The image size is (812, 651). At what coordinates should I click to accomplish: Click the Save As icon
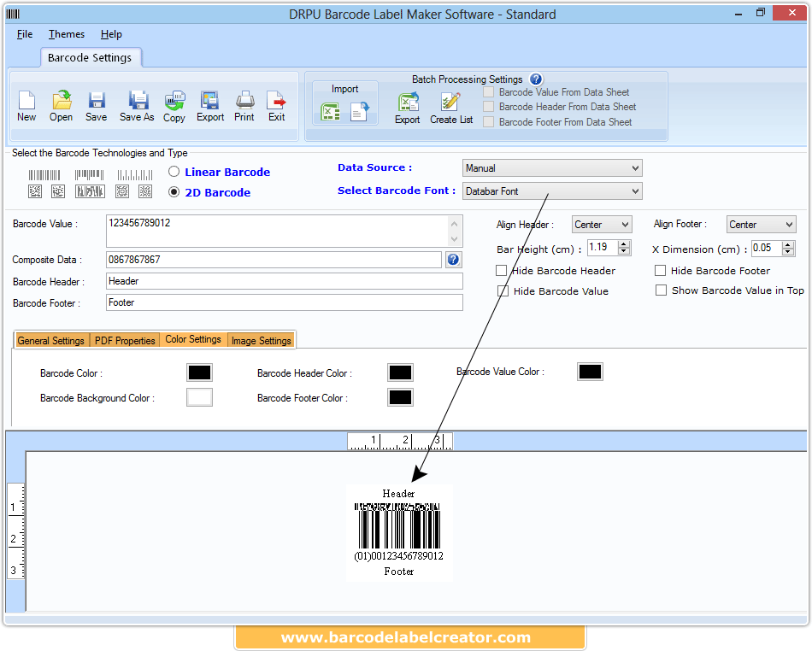138,101
